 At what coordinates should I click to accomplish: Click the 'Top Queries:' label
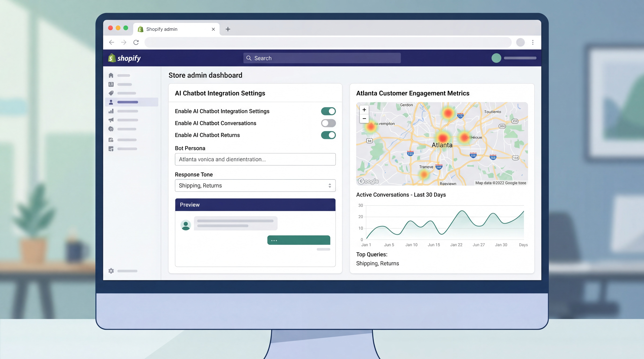(x=372, y=254)
